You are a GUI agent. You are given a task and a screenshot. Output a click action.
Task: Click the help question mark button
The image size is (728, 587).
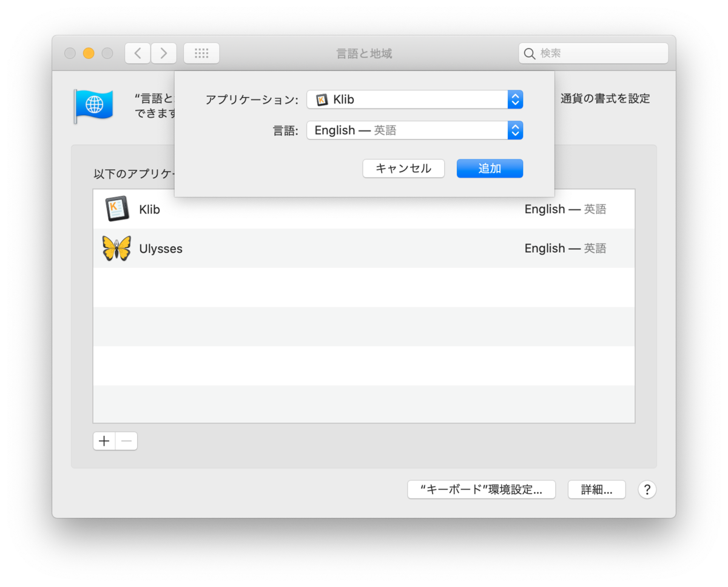click(647, 489)
